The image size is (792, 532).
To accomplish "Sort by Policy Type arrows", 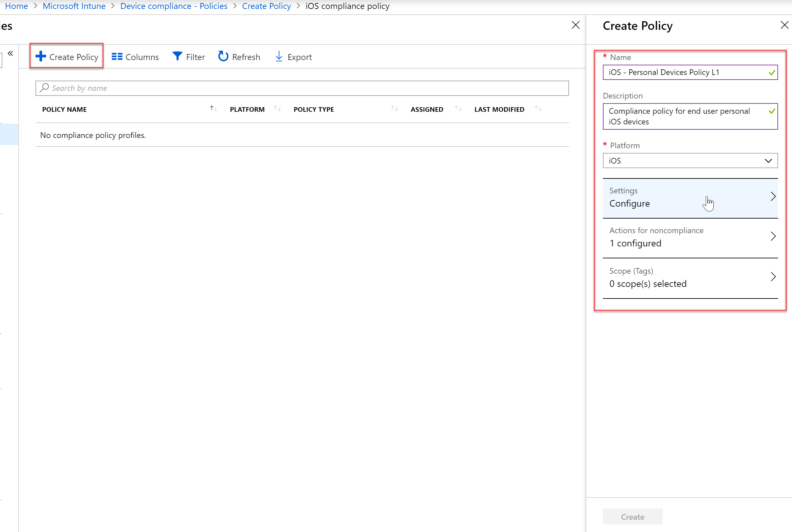I will tap(394, 108).
